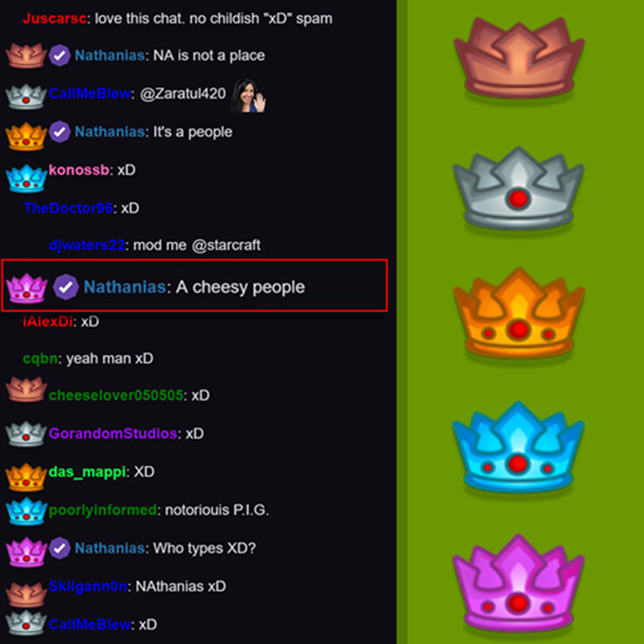Click the large pink crown badge
Image resolution: width=644 pixels, height=644 pixels.
tap(518, 582)
